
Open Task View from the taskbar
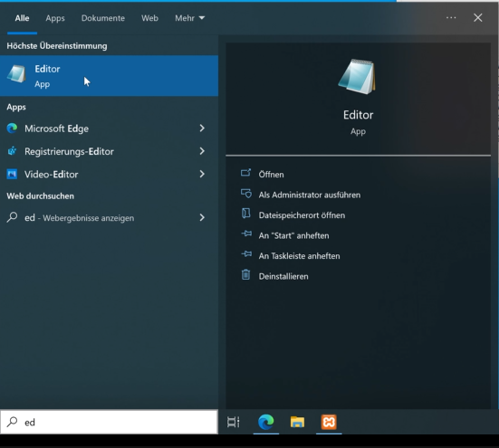pyautogui.click(x=233, y=423)
